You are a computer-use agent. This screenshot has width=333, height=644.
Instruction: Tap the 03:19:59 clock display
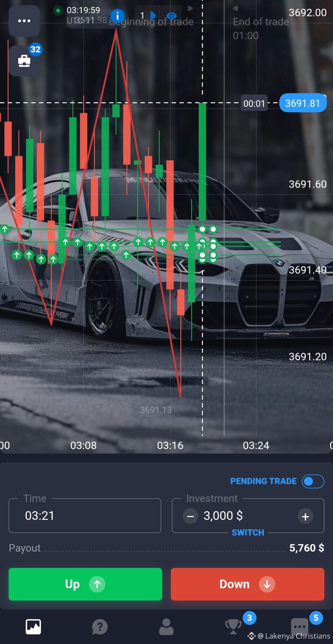(x=84, y=10)
